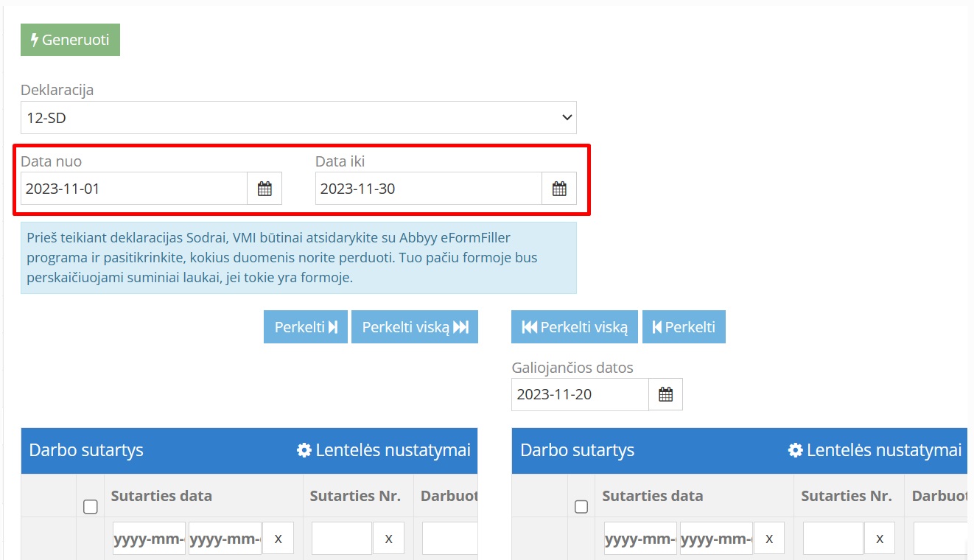Viewport: 974px width, 560px height.
Task: Click the green Generuoti button
Action: point(70,40)
